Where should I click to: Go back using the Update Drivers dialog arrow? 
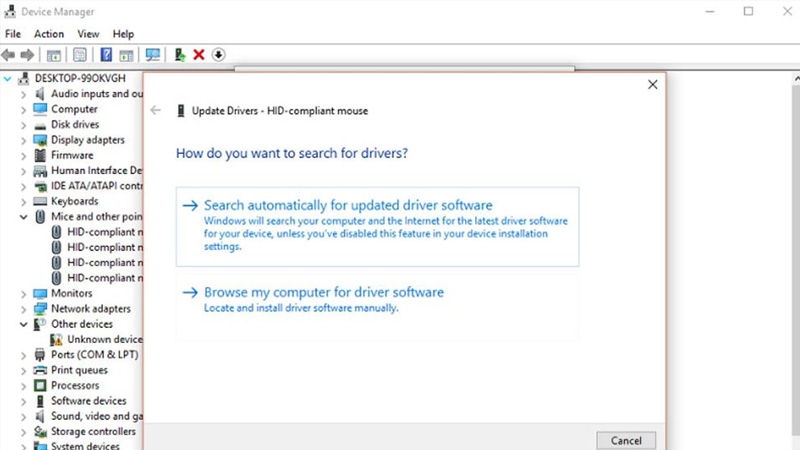[x=155, y=110]
